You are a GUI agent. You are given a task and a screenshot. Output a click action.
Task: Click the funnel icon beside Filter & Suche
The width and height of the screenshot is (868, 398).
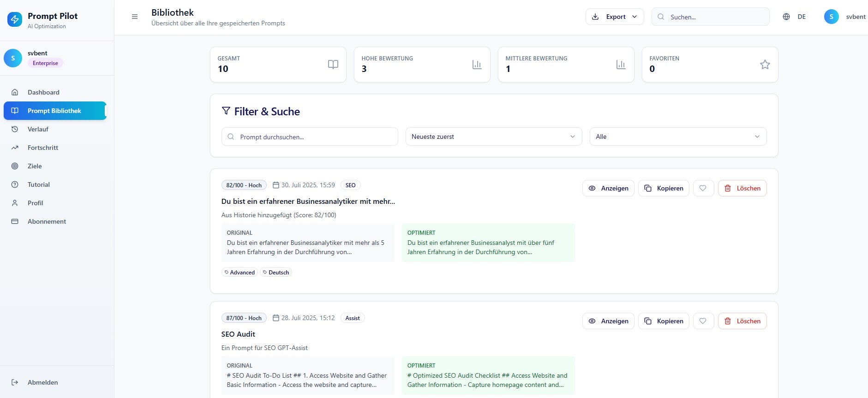[x=226, y=111]
